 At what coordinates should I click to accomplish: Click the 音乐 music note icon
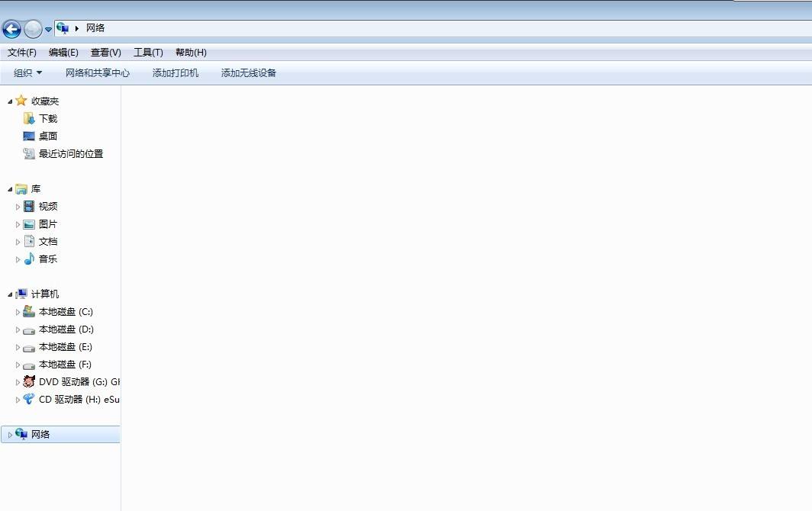pos(29,259)
